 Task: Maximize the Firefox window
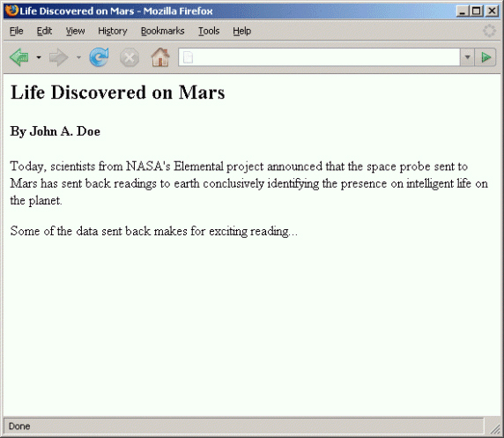click(x=477, y=11)
